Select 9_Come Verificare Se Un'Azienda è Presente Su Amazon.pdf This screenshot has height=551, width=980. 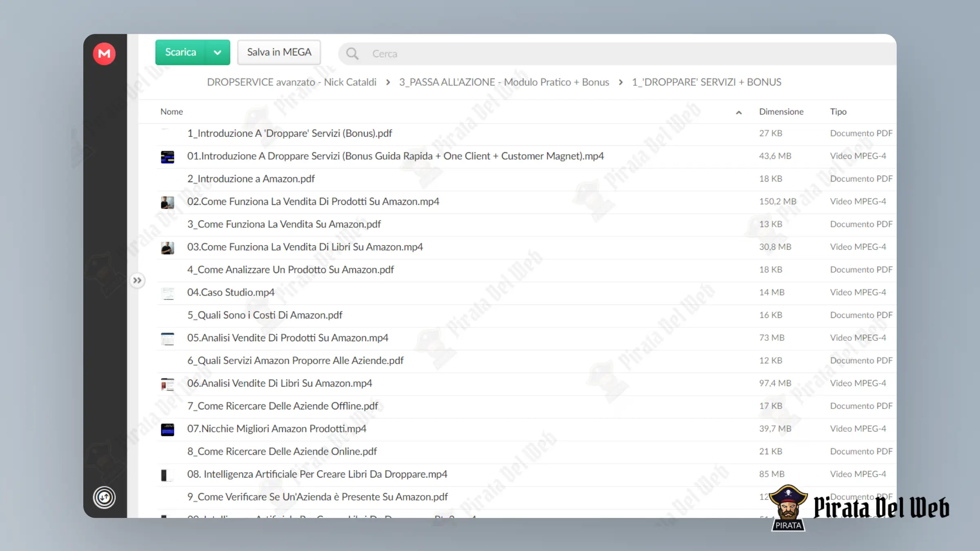pos(317,497)
